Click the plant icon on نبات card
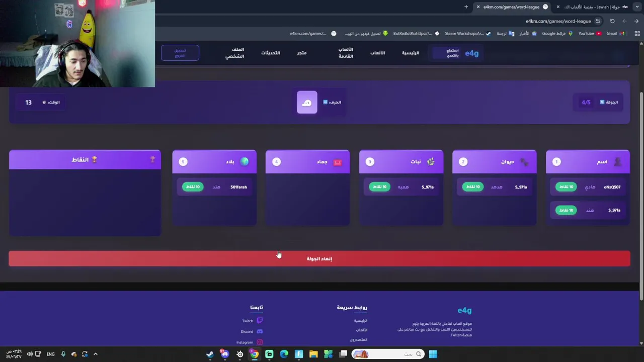644x362 pixels. 431,161
